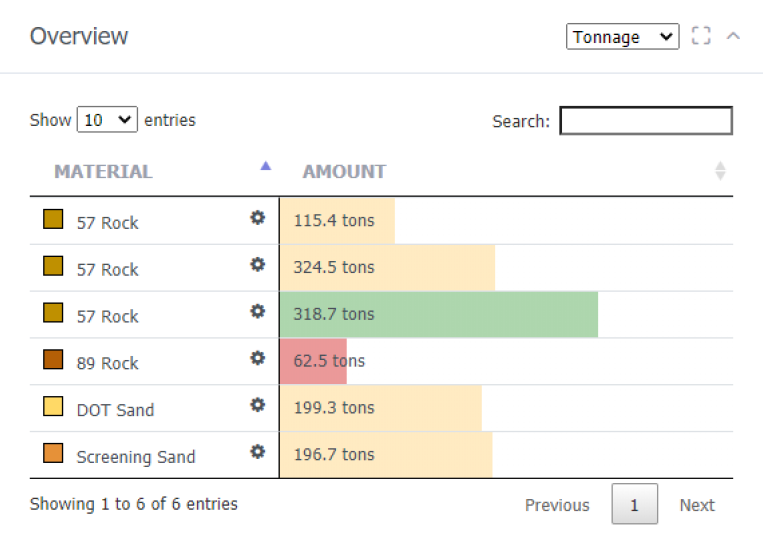Click the 89 Rock color swatch

53,359
